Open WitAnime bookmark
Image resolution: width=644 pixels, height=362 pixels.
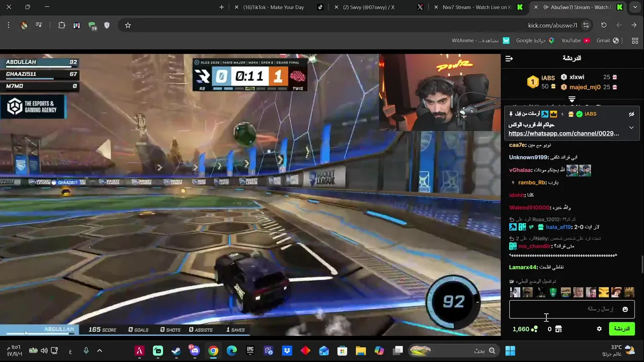[x=480, y=40]
